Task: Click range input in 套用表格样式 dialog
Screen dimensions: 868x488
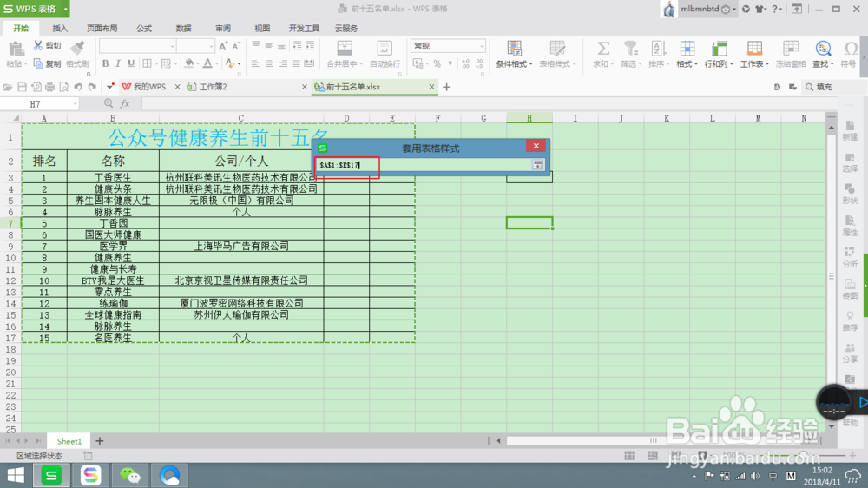Action: 424,165
